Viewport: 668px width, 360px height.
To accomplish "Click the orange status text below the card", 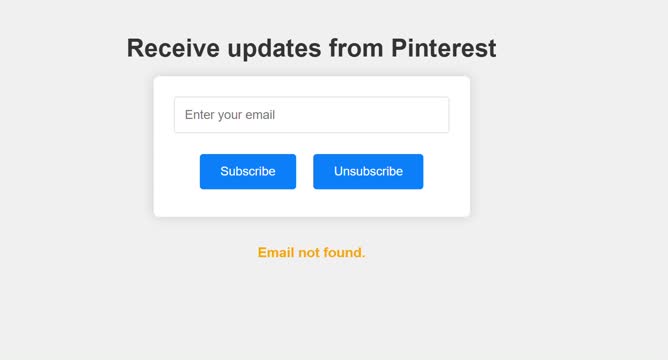I will click(311, 252).
